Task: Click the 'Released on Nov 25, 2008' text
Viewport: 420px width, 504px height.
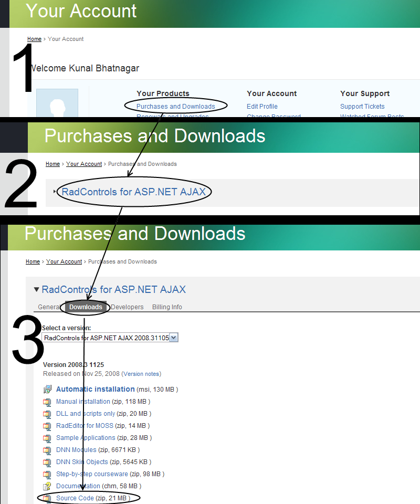Action: [81, 374]
